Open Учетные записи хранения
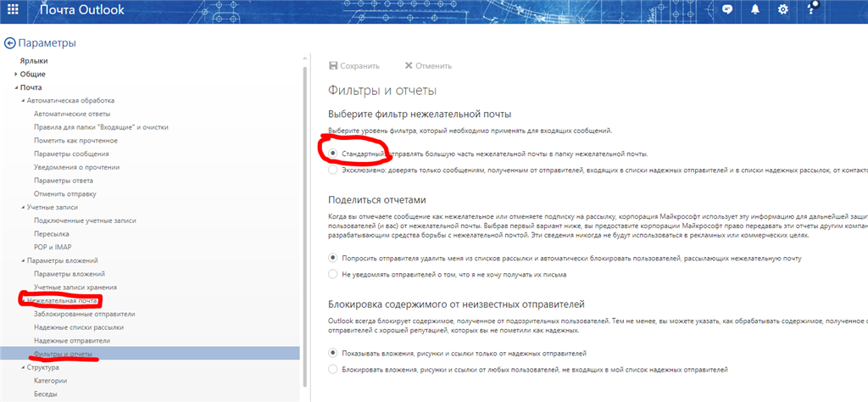This screenshot has width=868, height=402. 75,288
